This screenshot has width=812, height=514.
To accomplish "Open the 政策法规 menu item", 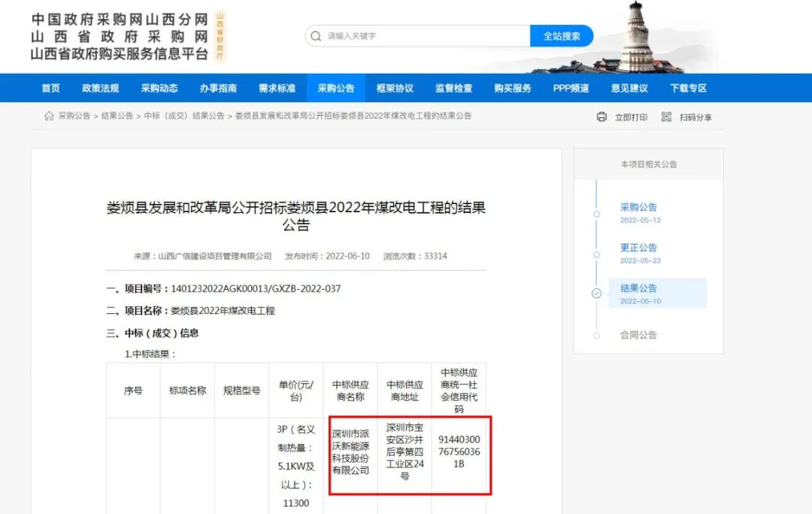I will pos(100,88).
